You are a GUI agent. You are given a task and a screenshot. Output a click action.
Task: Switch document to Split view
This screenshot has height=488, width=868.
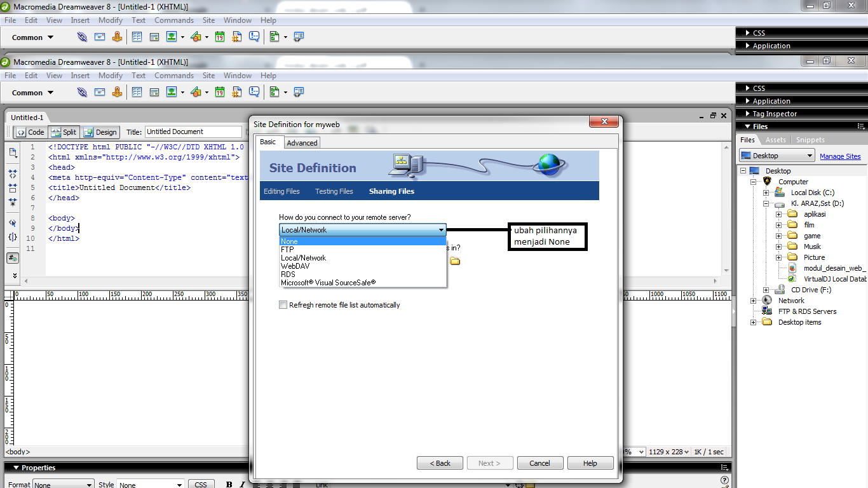pos(64,132)
